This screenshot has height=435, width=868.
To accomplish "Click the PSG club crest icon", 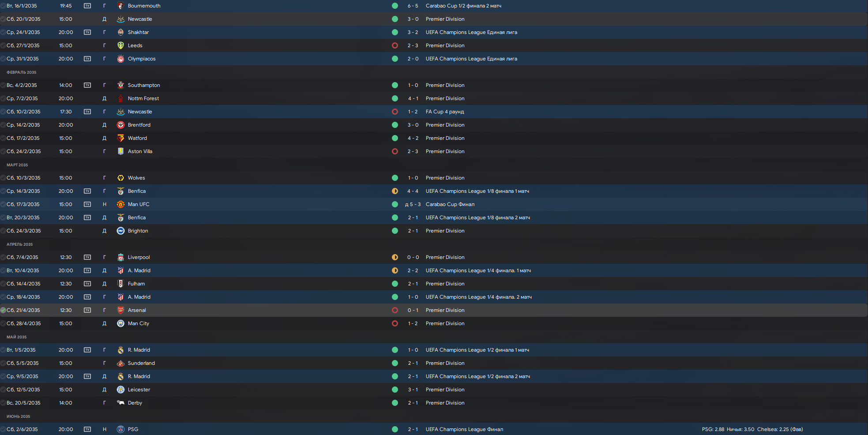I will click(120, 429).
